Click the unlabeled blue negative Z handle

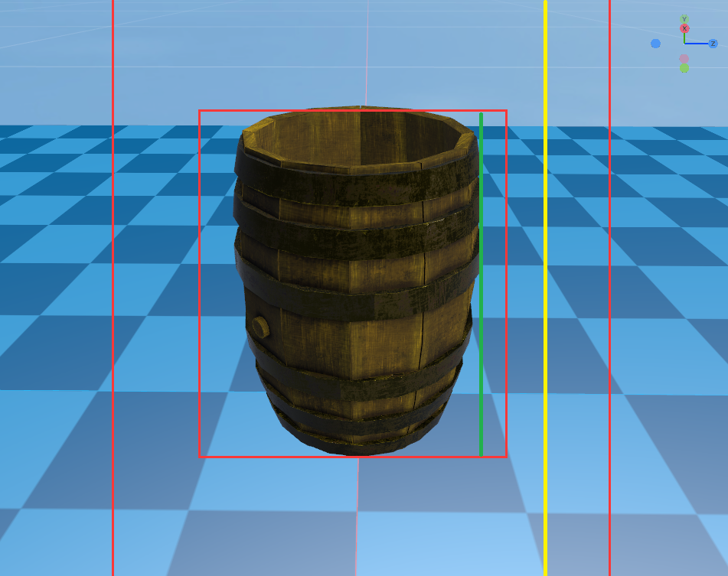(x=655, y=44)
